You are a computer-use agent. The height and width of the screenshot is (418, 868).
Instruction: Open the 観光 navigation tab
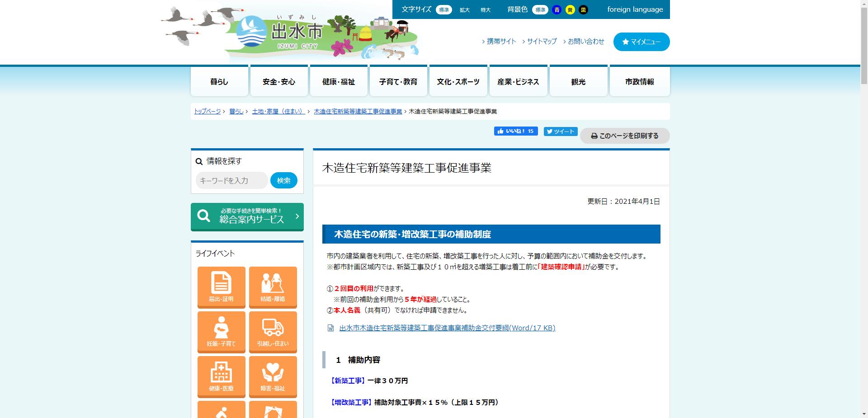578,81
